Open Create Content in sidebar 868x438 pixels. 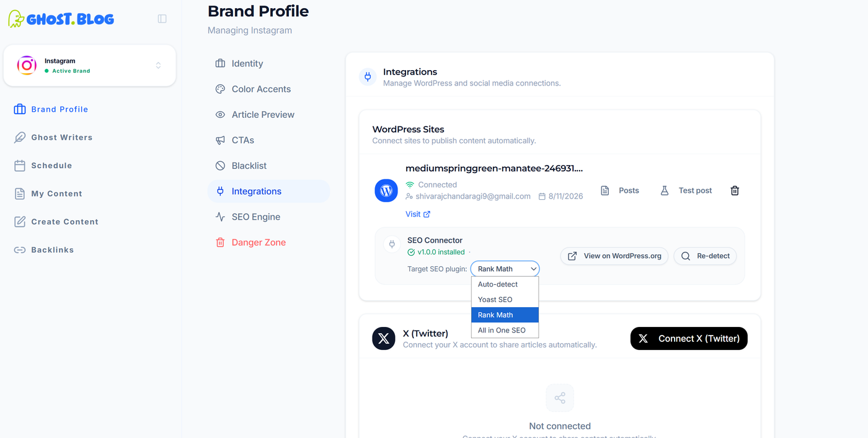tap(56, 221)
